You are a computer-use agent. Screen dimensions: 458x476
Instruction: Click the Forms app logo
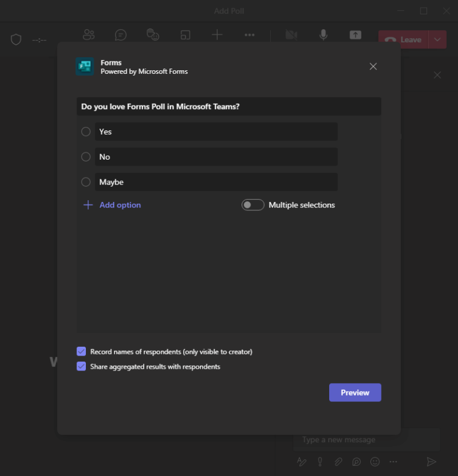pyautogui.click(x=85, y=67)
